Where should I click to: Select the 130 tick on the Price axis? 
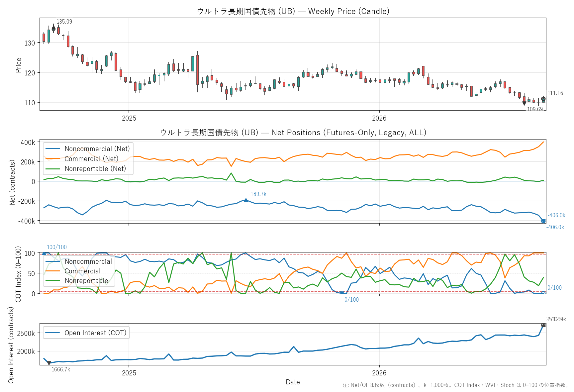click(x=30, y=43)
